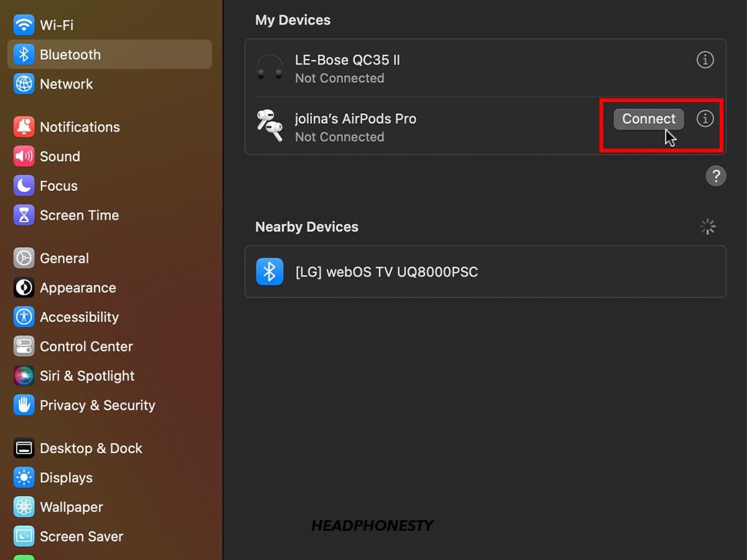The image size is (747, 560).
Task: Click the Privacy & Security hand icon
Action: pos(24,405)
